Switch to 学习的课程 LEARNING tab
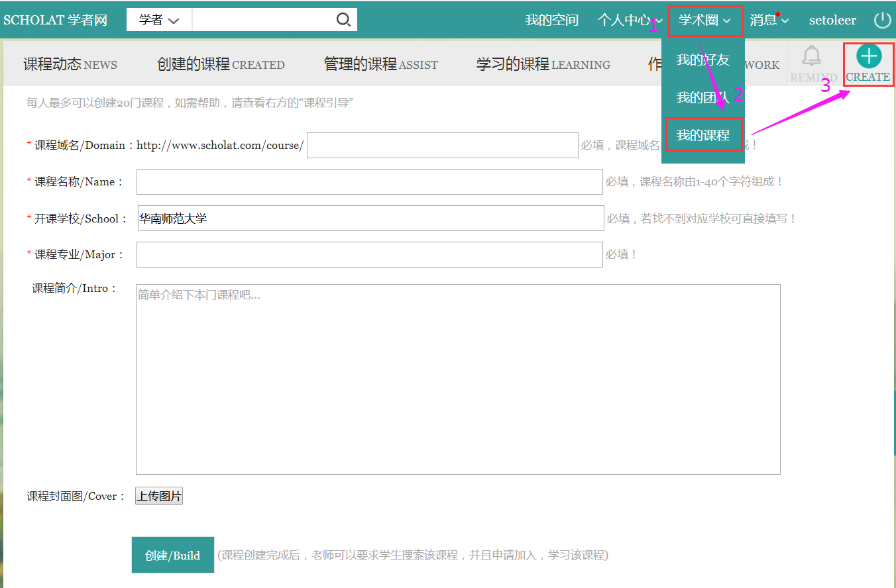The height and width of the screenshot is (588, 896). pos(543,64)
